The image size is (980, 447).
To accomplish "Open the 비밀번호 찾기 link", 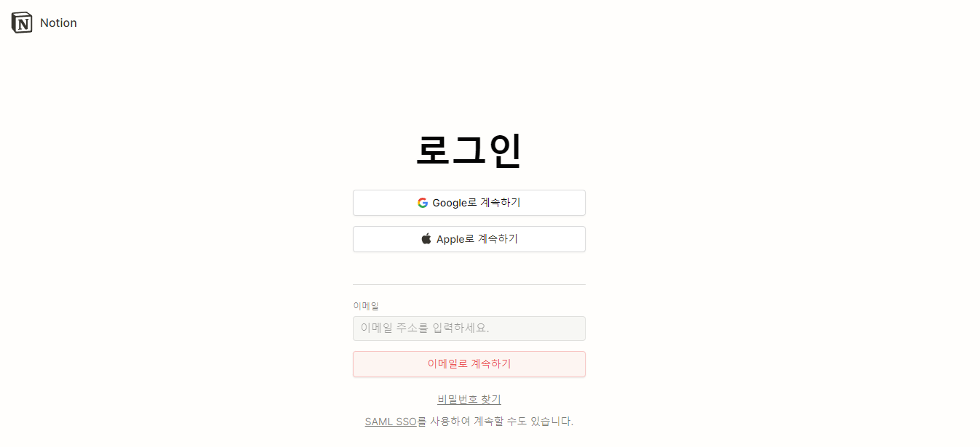I will tap(469, 399).
